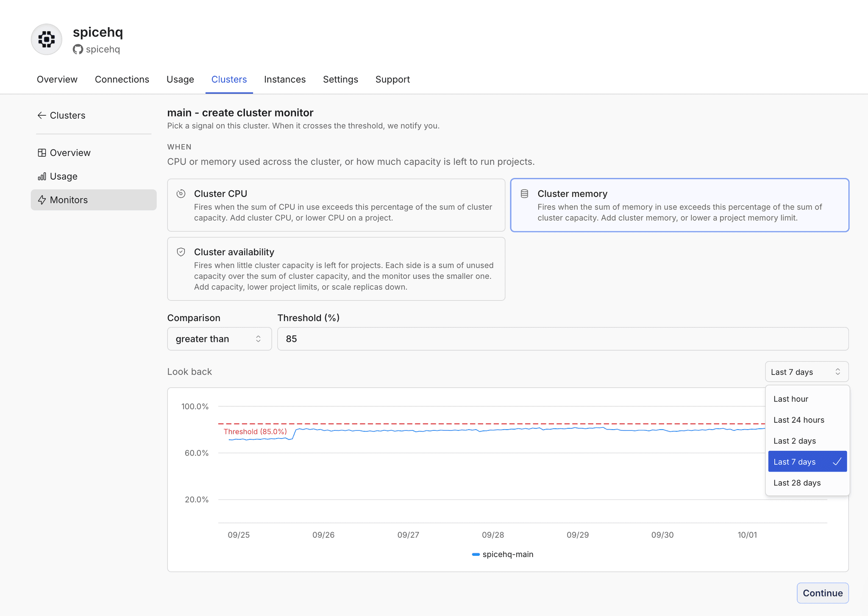Open the Comparison greater than dropdown

coord(220,339)
